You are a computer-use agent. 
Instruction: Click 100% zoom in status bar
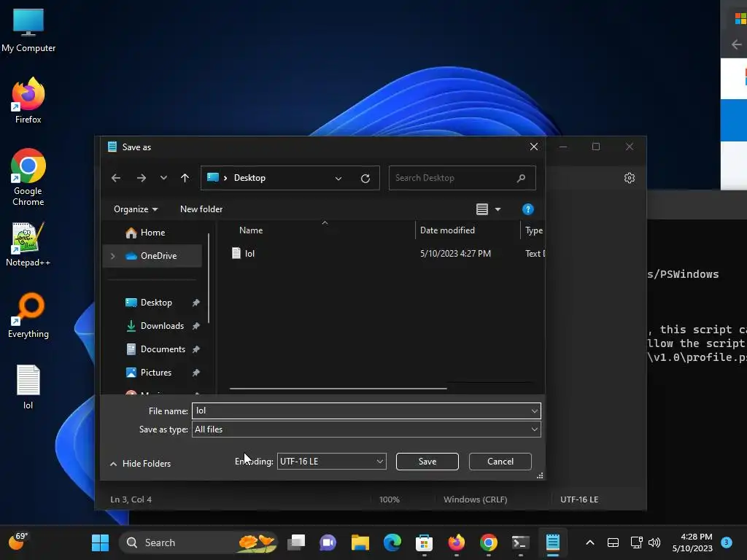tap(390, 499)
